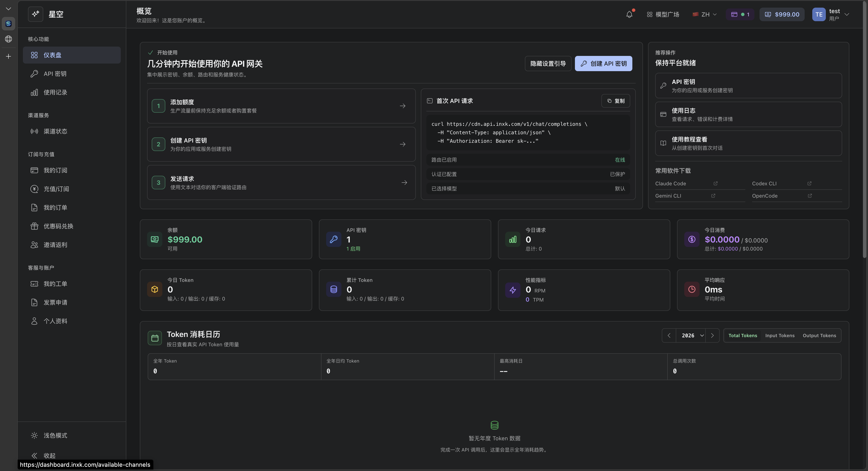Click the balance wallet icon in 余额 card
Image resolution: width=868 pixels, height=471 pixels.
pos(155,239)
